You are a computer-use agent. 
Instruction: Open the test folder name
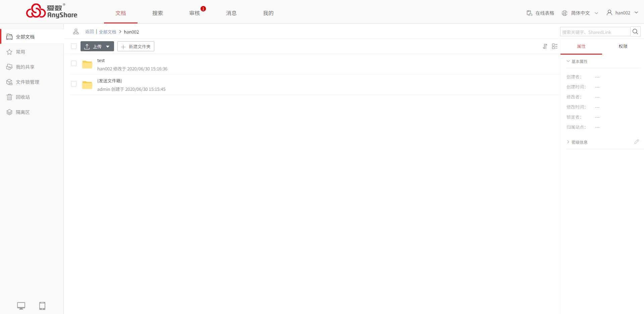click(x=101, y=60)
